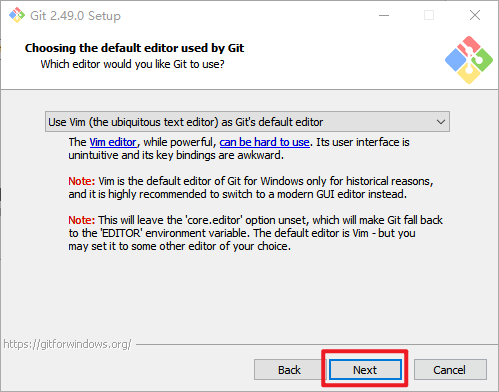The height and width of the screenshot is (392, 499).
Task: Click the 'Git 2.49.0 Setup' title text
Action: tap(75, 16)
